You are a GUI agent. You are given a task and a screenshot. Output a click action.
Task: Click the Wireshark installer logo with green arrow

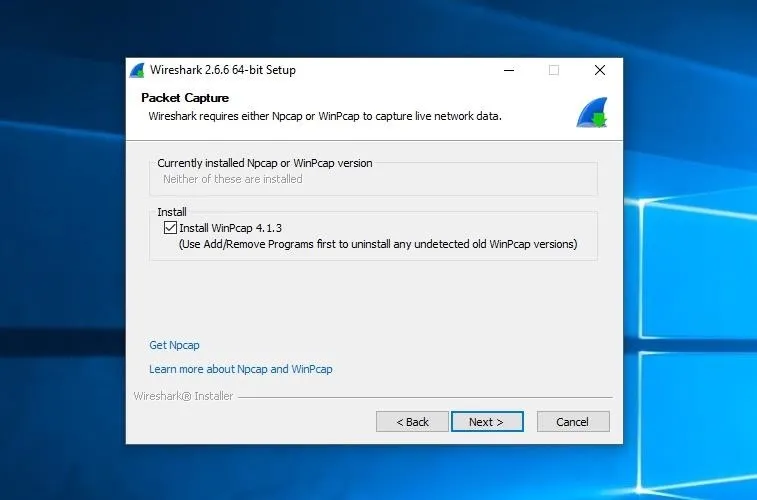coord(592,112)
